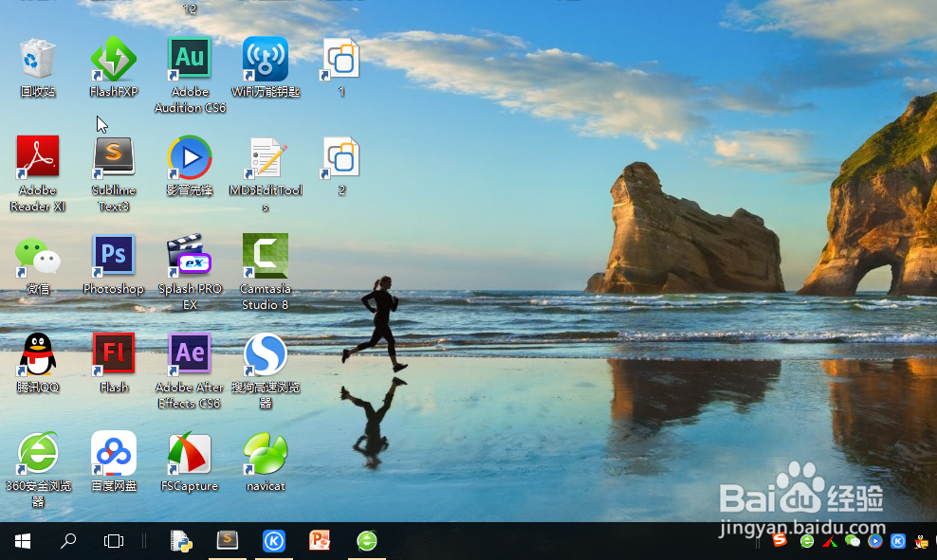
Task: Select the 360安全浏览器 desktop shortcut
Action: coord(38,469)
